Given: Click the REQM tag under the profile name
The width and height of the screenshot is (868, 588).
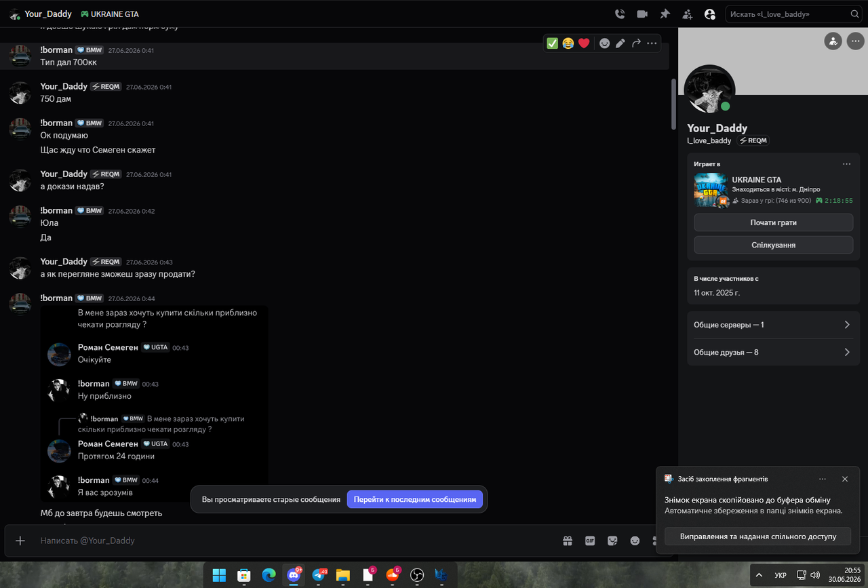Looking at the screenshot, I should point(753,140).
